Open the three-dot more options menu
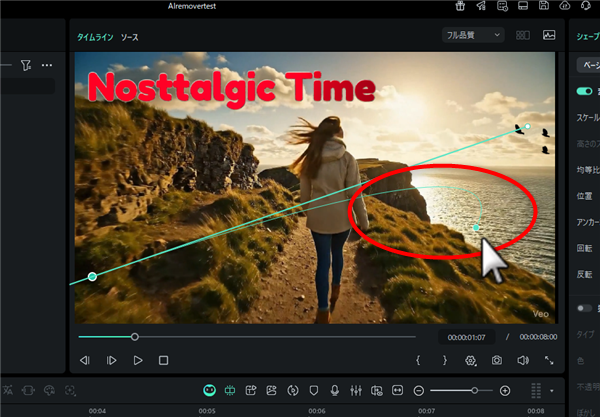The image size is (600, 417). (46, 65)
